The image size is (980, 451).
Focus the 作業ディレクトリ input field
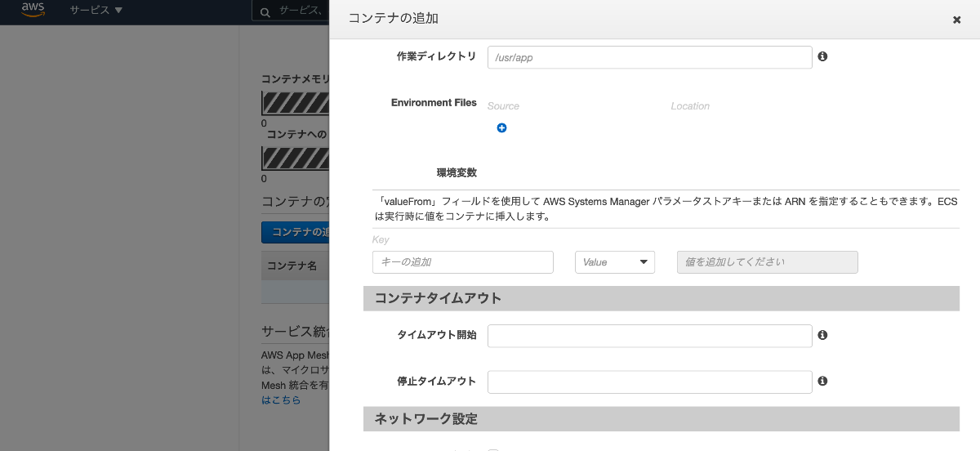tap(649, 57)
